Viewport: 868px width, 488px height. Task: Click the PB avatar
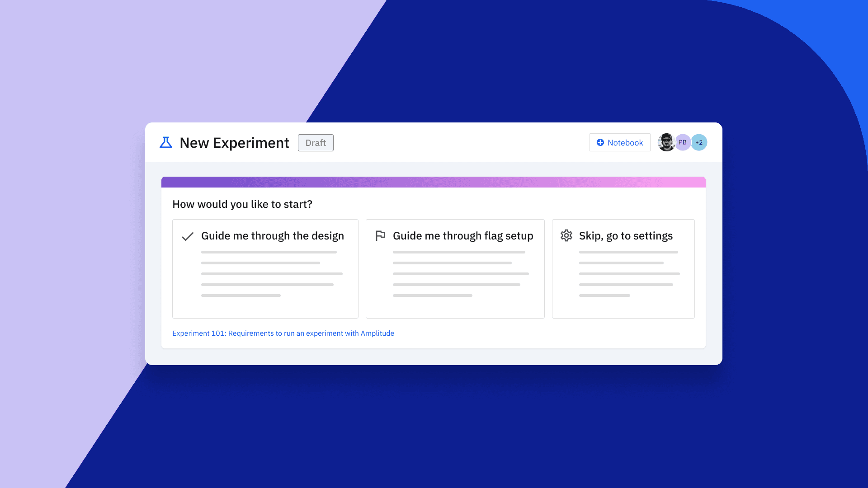(x=683, y=142)
